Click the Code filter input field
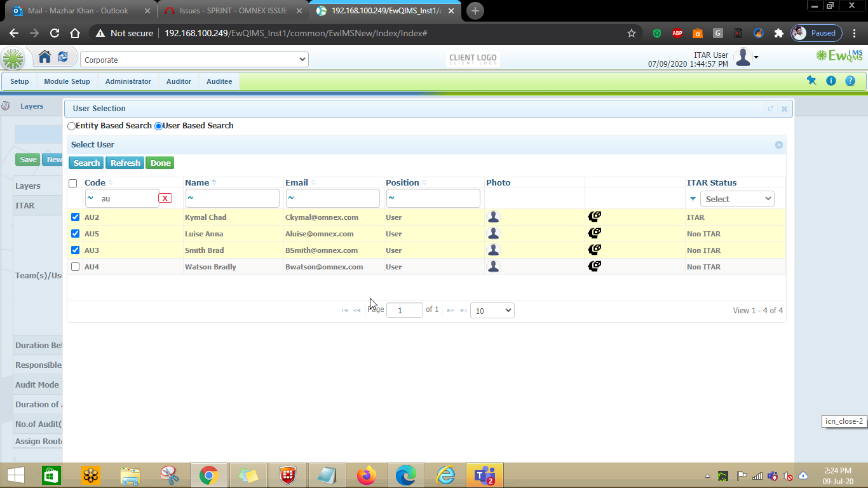Viewport: 868px width, 488px height. click(x=122, y=198)
